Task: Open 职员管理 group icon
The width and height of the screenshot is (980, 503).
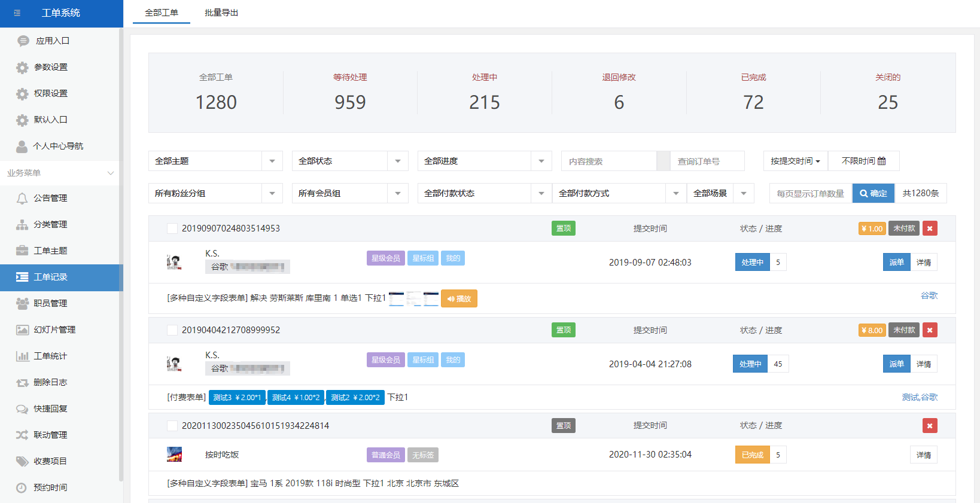Action: (22, 303)
